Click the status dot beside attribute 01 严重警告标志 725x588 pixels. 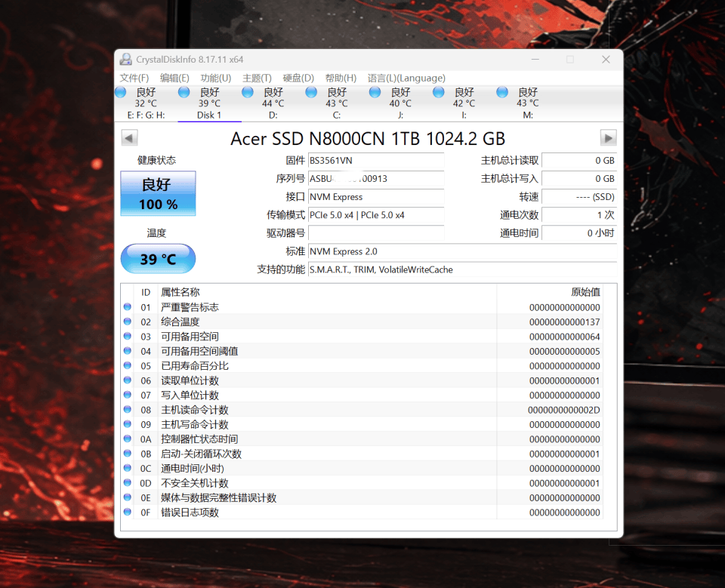click(128, 307)
